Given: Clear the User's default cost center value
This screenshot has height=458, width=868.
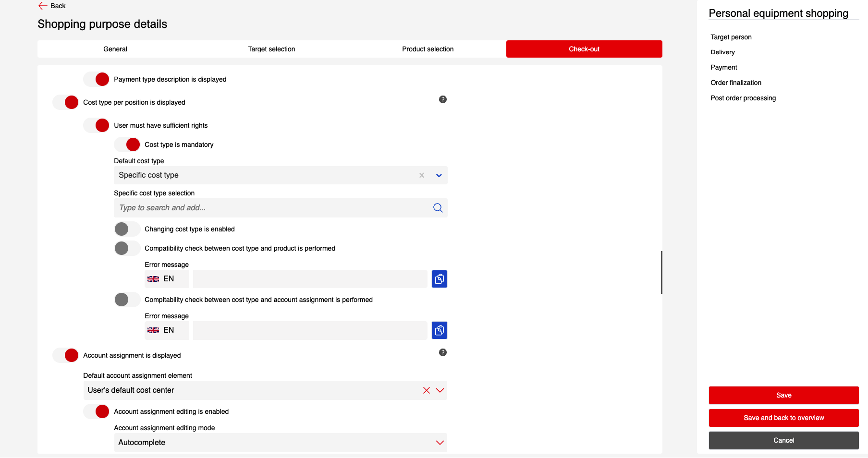Looking at the screenshot, I should tap(426, 390).
